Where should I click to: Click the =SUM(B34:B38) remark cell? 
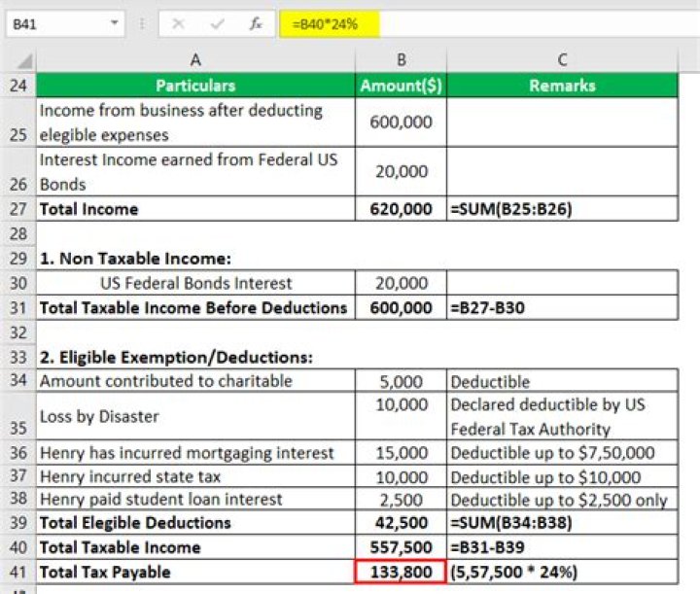(562, 523)
